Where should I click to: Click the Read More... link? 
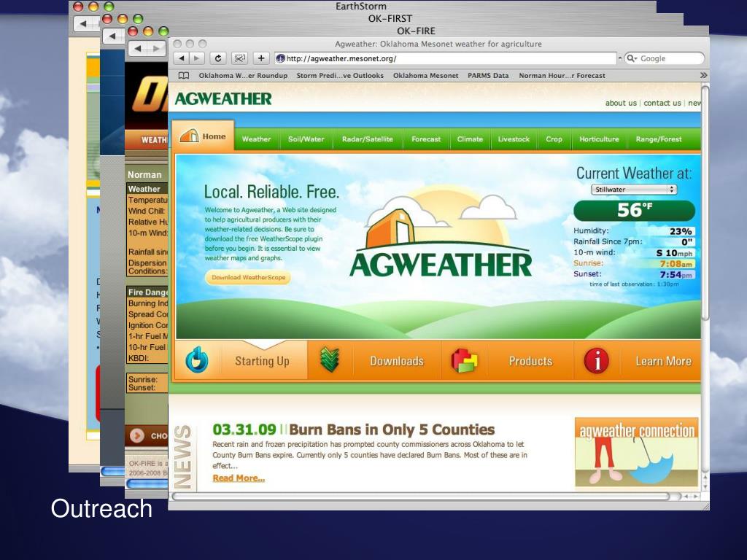239,478
